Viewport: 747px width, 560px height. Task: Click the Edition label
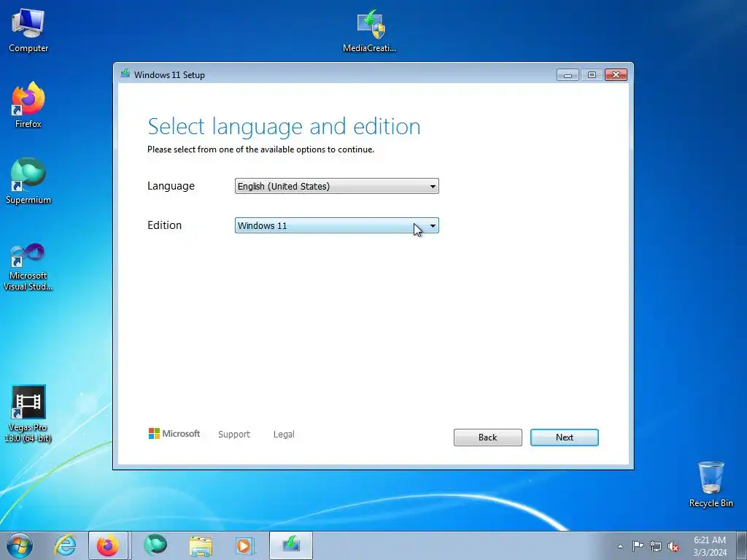click(164, 225)
